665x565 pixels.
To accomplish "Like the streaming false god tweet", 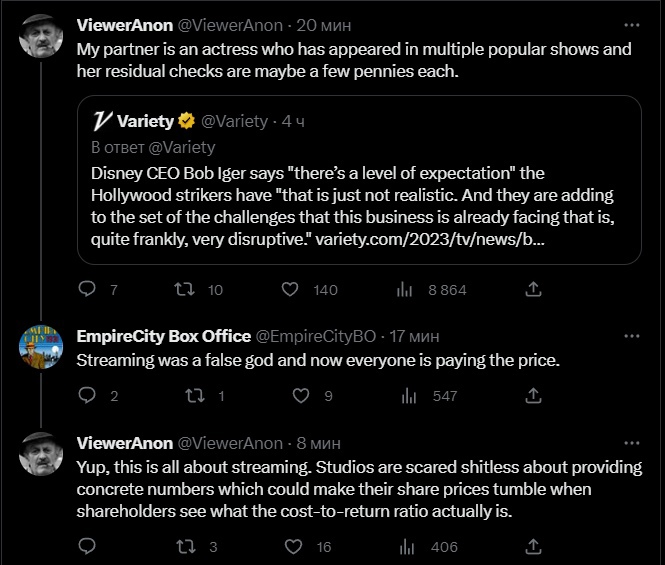I will click(x=301, y=395).
